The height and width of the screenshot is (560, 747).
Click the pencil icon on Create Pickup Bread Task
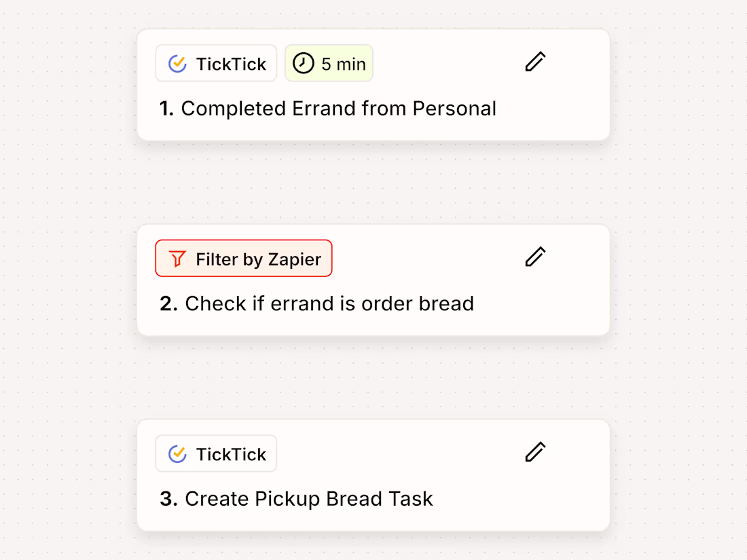535,451
